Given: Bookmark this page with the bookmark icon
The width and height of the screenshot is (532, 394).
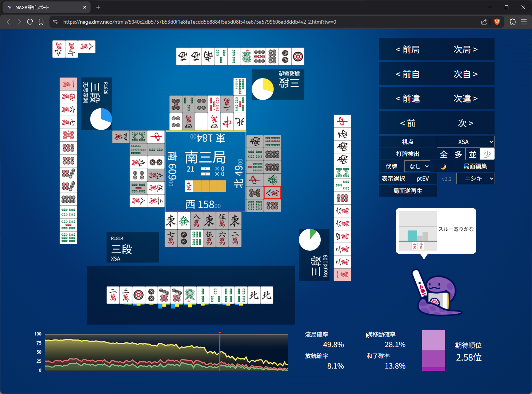Looking at the screenshot, I should point(41,22).
